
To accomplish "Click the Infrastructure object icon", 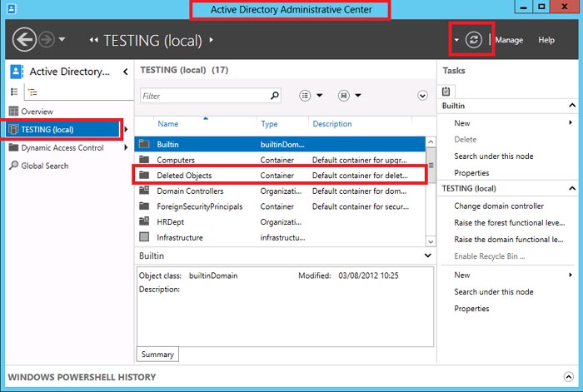I will 144,236.
